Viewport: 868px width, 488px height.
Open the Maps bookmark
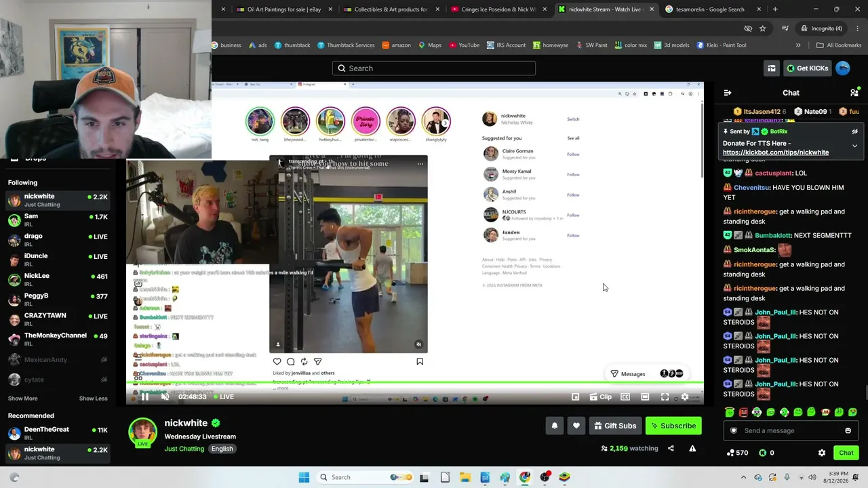point(430,45)
